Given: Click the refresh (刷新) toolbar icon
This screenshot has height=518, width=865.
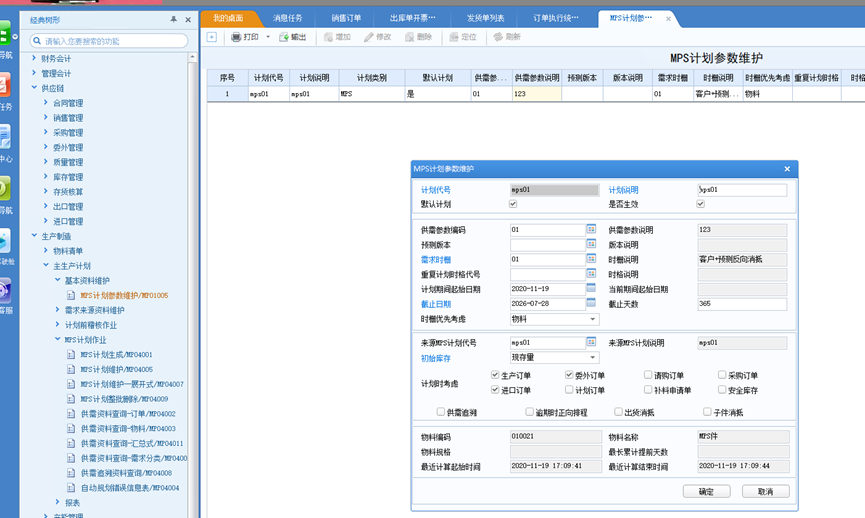Looking at the screenshot, I should click(x=498, y=37).
